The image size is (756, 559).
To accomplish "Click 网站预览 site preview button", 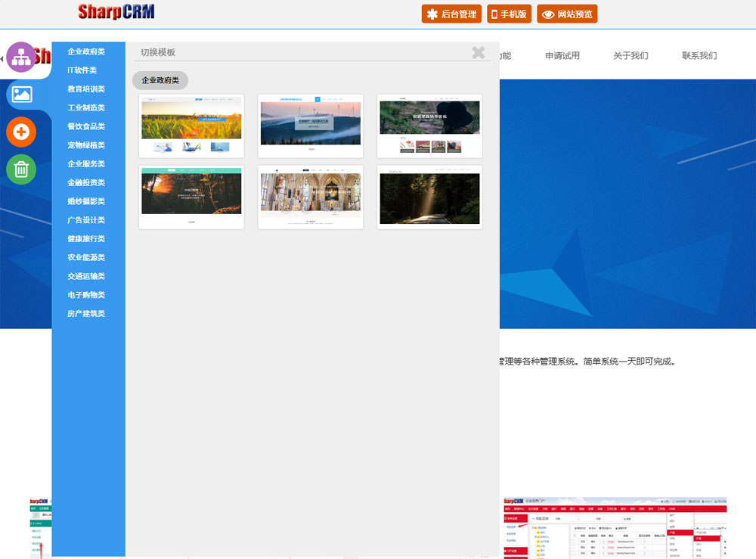I will click(567, 14).
